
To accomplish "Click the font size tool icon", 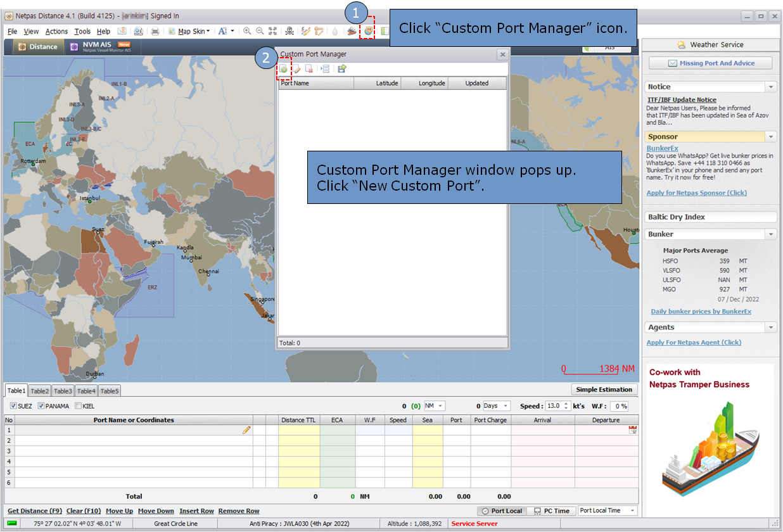I will coord(222,31).
